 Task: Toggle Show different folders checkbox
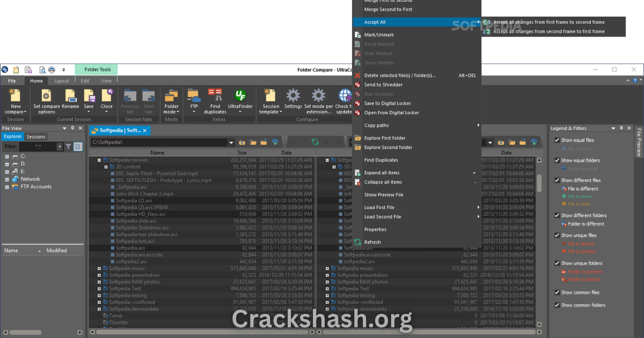[557, 216]
